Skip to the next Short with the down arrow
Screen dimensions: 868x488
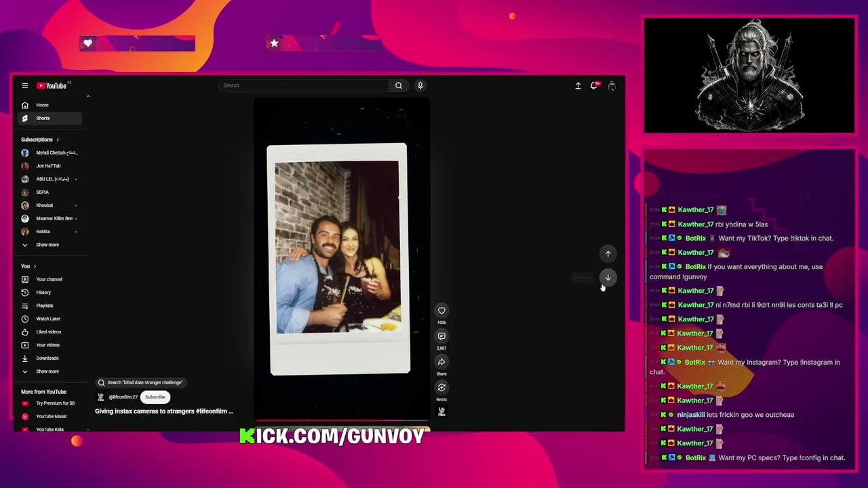click(x=608, y=277)
